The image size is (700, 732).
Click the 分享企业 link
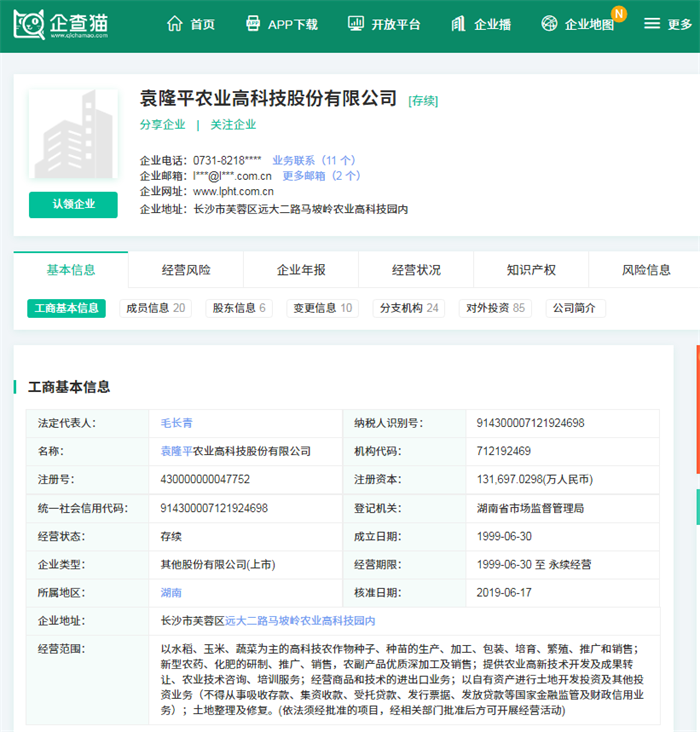click(x=163, y=125)
